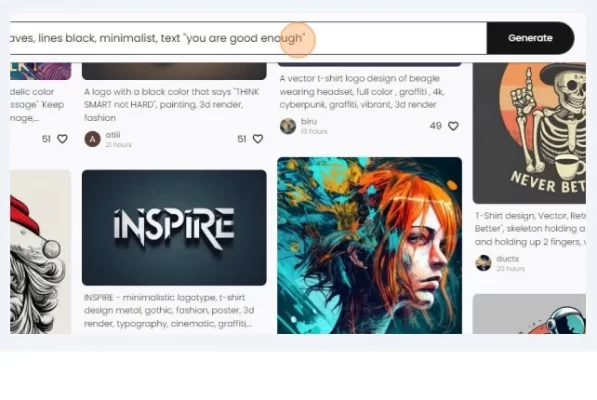Click heart icon on leftmost partially visible card

[62, 139]
